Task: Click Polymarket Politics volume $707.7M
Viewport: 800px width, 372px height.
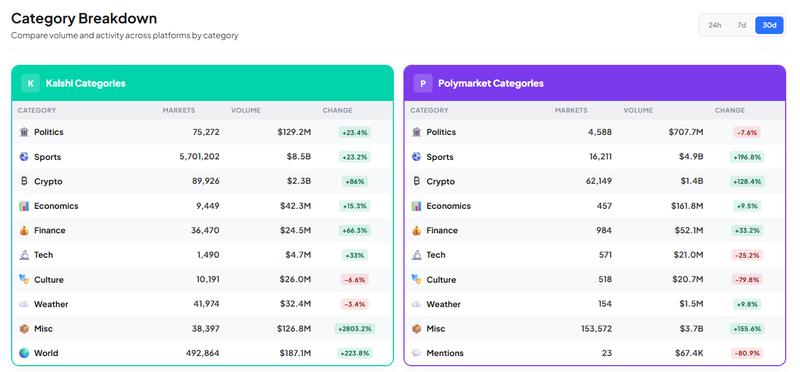Action: (x=686, y=132)
